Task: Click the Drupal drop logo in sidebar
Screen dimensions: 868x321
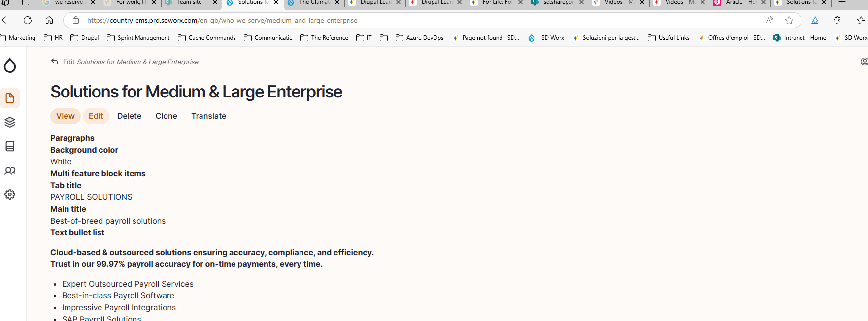Action: click(10, 65)
